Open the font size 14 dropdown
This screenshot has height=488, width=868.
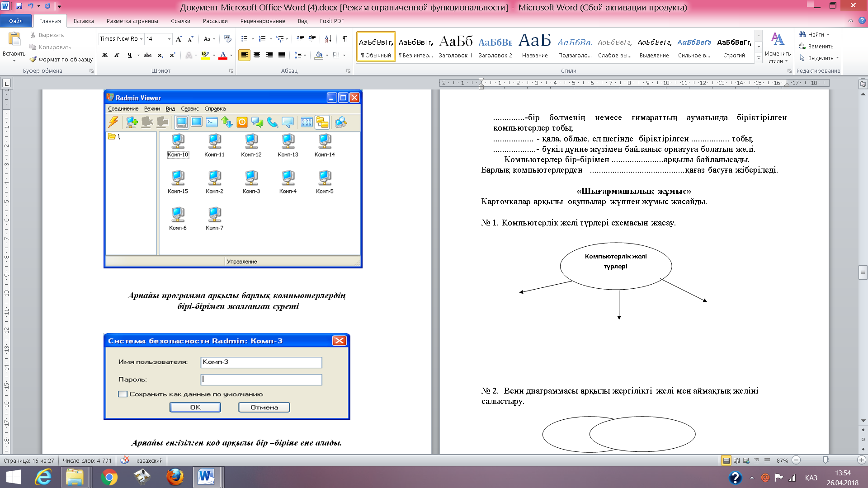click(169, 39)
